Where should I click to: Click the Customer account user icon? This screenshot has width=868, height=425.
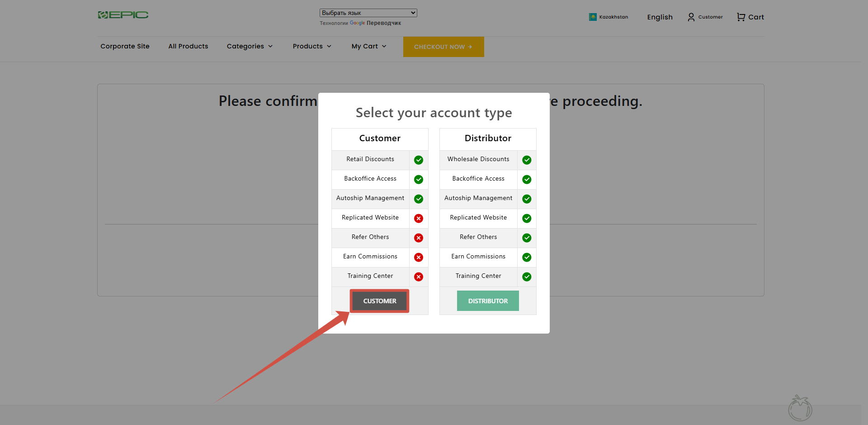[x=691, y=17]
